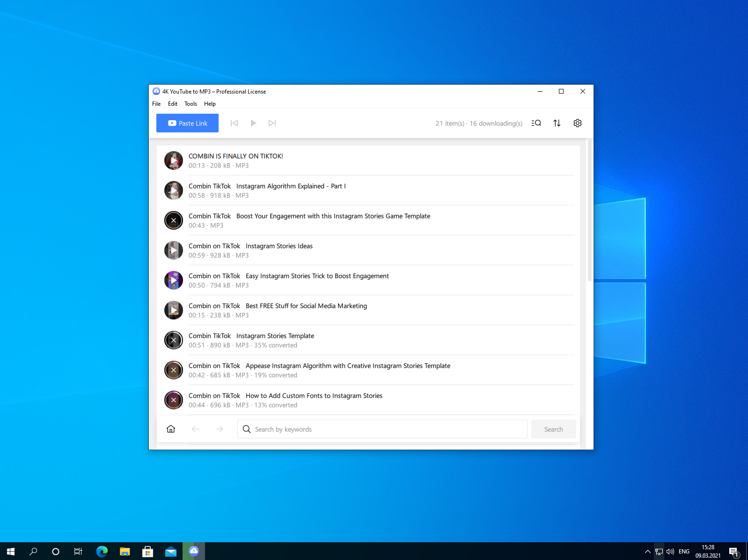This screenshot has width=748, height=560.
Task: Click the 4K YouTube to MP3 title bar icon
Action: [156, 91]
